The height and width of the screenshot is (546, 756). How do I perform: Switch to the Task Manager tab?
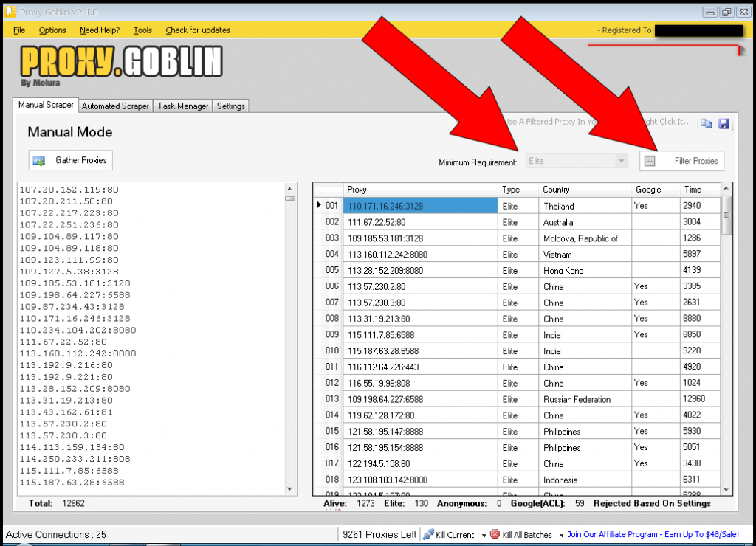183,106
